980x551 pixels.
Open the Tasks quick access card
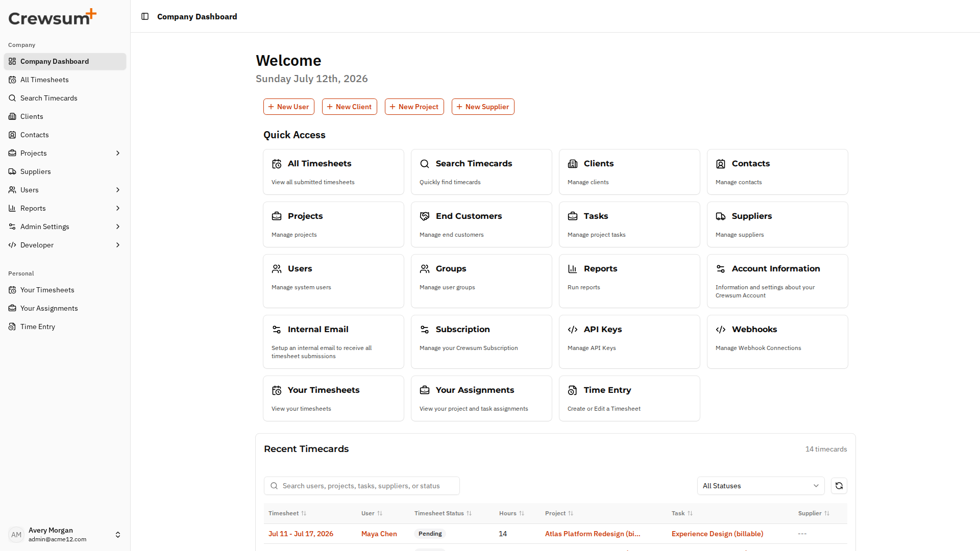pos(629,224)
